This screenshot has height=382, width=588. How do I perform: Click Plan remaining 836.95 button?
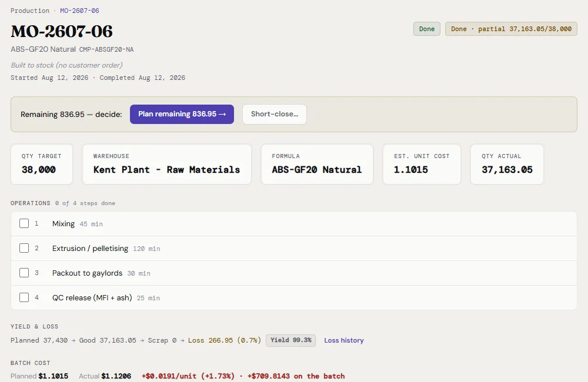tap(182, 114)
